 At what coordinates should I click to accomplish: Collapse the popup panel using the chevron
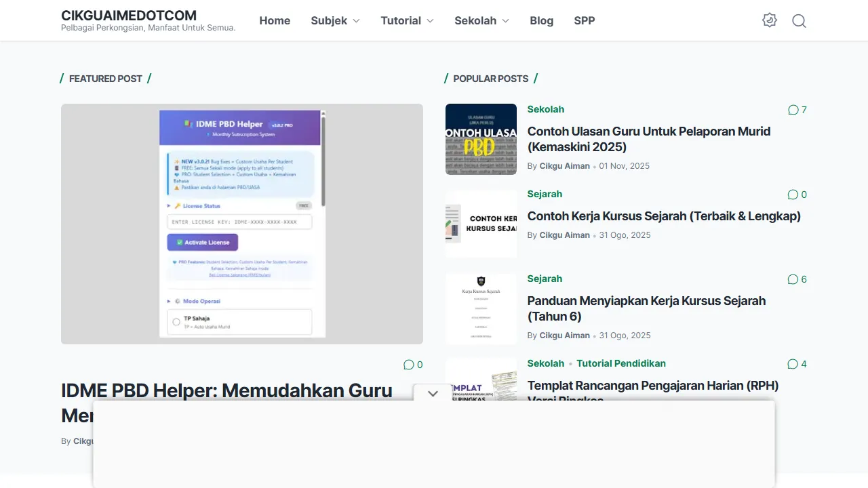433,393
